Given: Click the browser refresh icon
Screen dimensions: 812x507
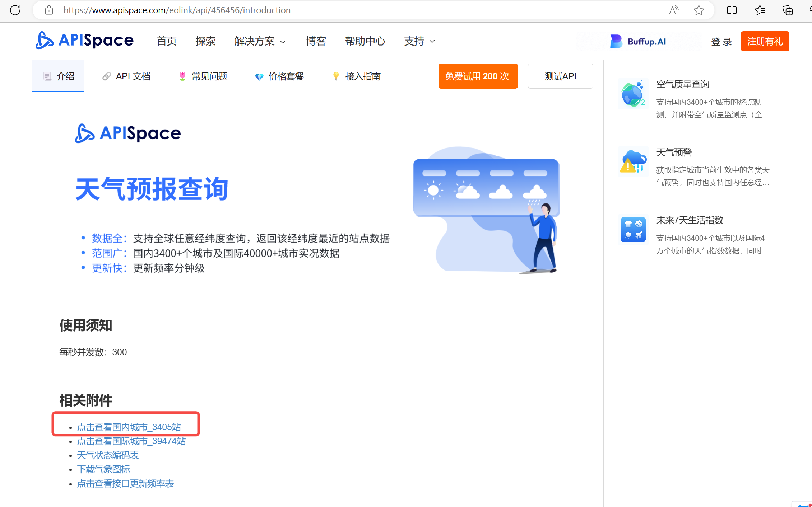Looking at the screenshot, I should tap(15, 10).
